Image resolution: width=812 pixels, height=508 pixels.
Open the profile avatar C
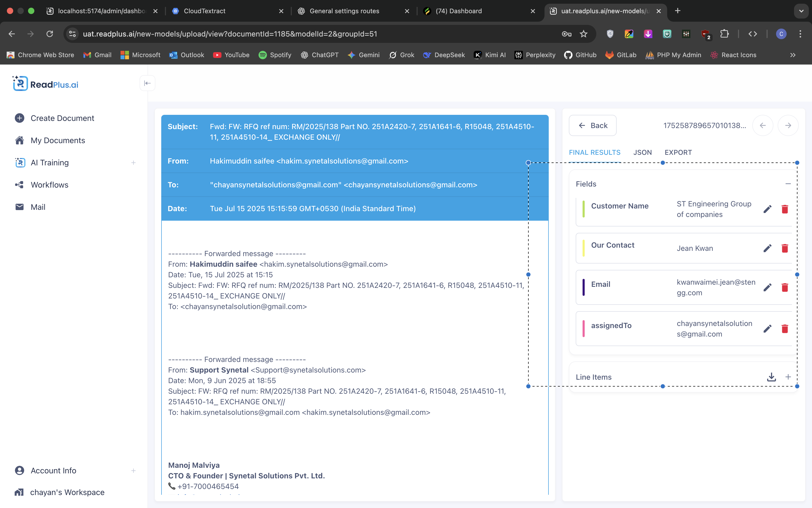point(781,34)
